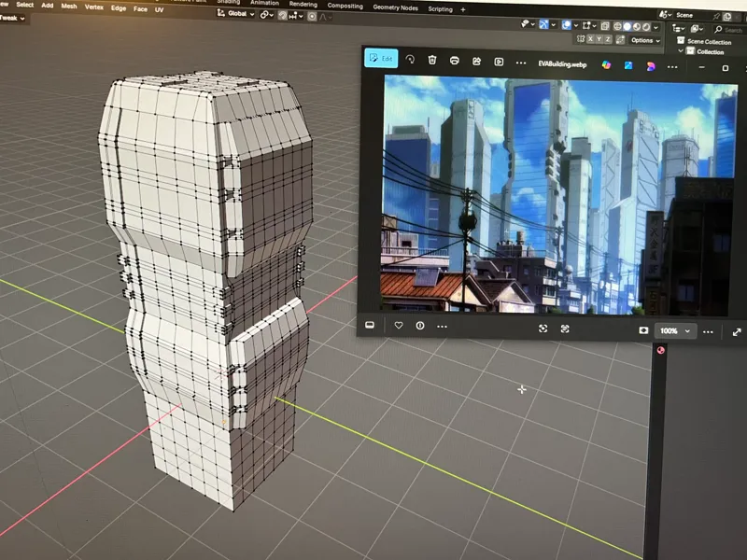Open Blender Vertex menu
747x560 pixels.
(94, 7)
